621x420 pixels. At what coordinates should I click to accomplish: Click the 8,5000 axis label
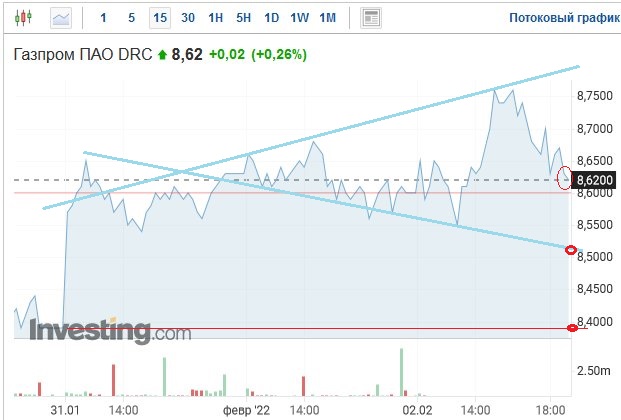point(595,257)
